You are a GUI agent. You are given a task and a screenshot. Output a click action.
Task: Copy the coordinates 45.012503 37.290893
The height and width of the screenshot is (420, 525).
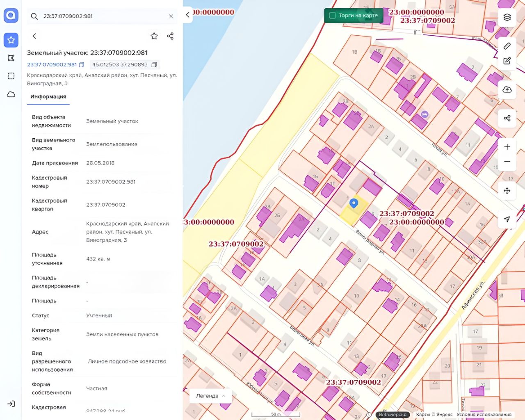pyautogui.click(x=154, y=65)
